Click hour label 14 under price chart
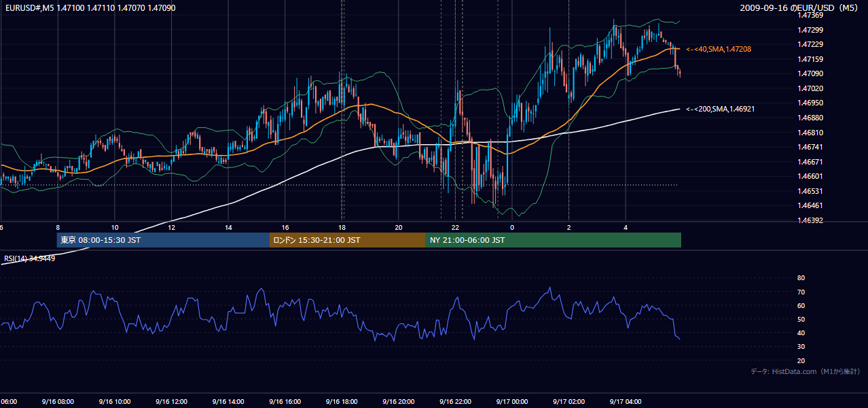Viewport: 868px width, 408px height. click(228, 227)
